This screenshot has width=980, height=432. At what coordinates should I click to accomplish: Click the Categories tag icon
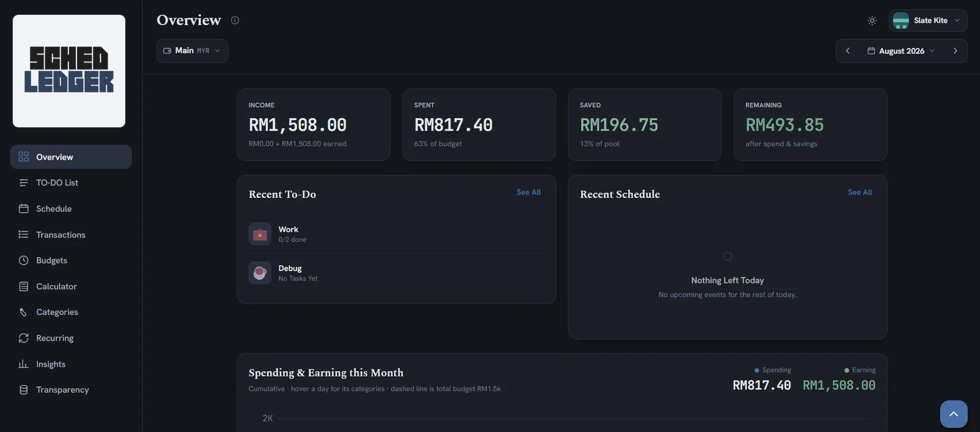pyautogui.click(x=24, y=312)
